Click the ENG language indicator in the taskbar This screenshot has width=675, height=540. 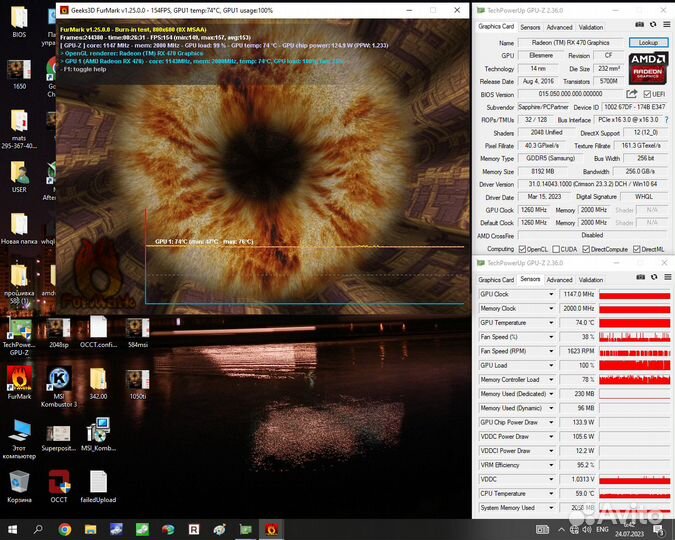point(602,529)
